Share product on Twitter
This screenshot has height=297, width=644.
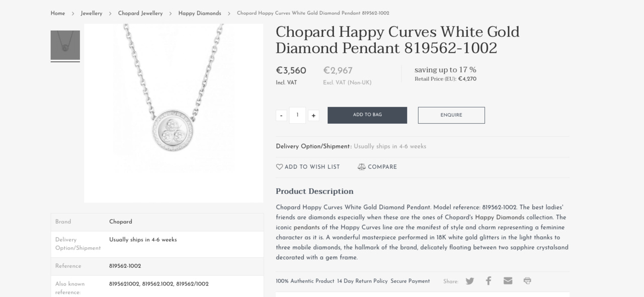[469, 281]
